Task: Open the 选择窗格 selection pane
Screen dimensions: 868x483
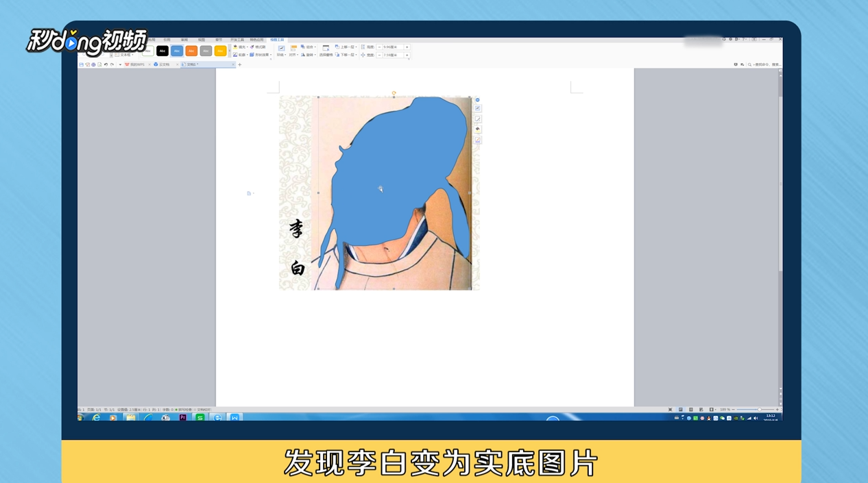Action: pyautogui.click(x=326, y=51)
